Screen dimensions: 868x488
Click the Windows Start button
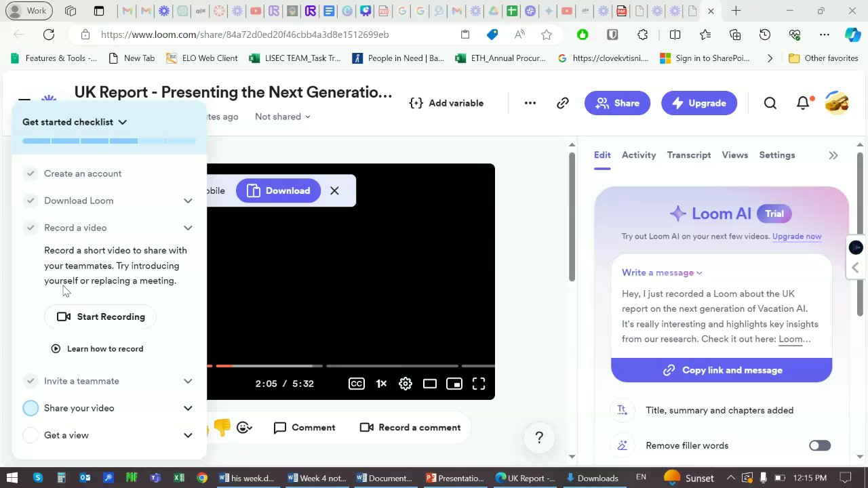coord(12,478)
